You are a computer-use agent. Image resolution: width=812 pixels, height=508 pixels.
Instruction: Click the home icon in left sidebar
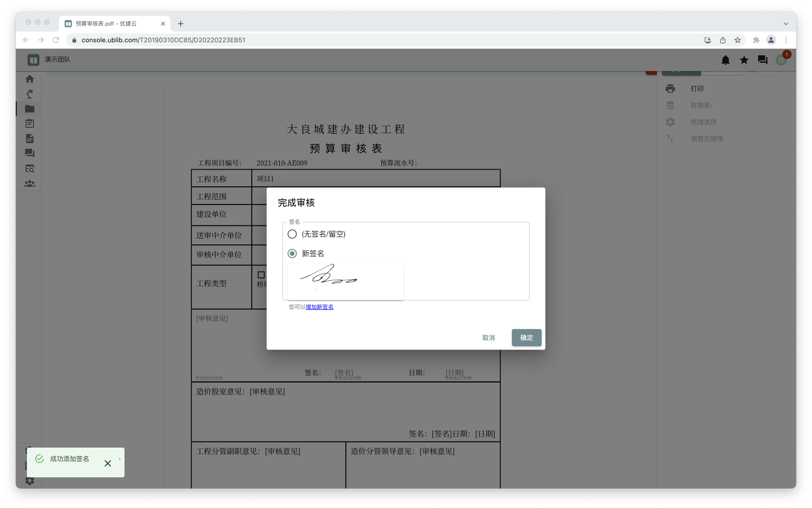[30, 79]
